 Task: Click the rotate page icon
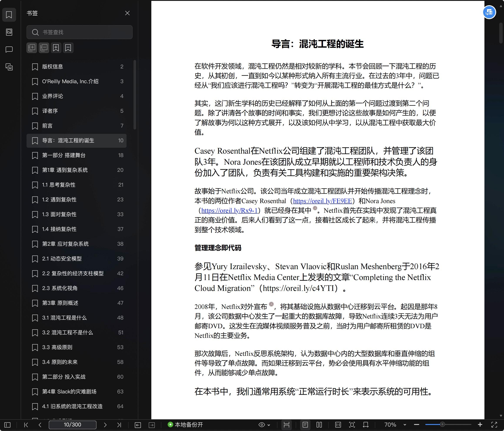[x=365, y=425]
